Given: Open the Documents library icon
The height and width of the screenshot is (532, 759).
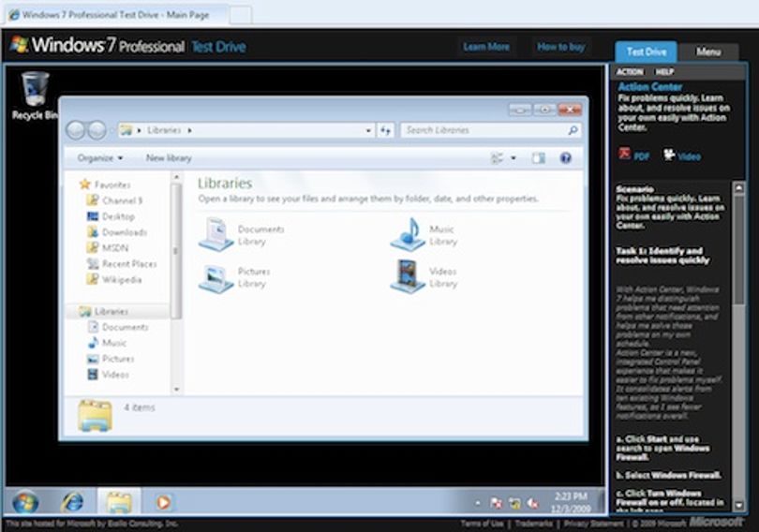Looking at the screenshot, I should (216, 234).
